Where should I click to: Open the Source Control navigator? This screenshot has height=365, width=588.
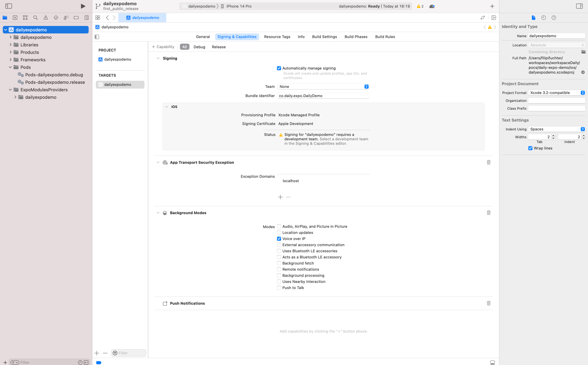(x=15, y=18)
